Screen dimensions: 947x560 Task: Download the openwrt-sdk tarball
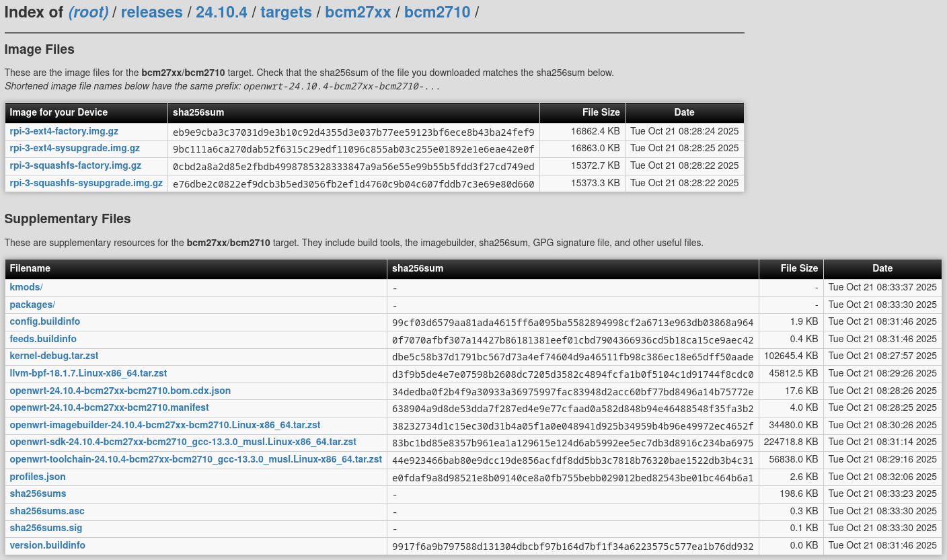click(183, 442)
